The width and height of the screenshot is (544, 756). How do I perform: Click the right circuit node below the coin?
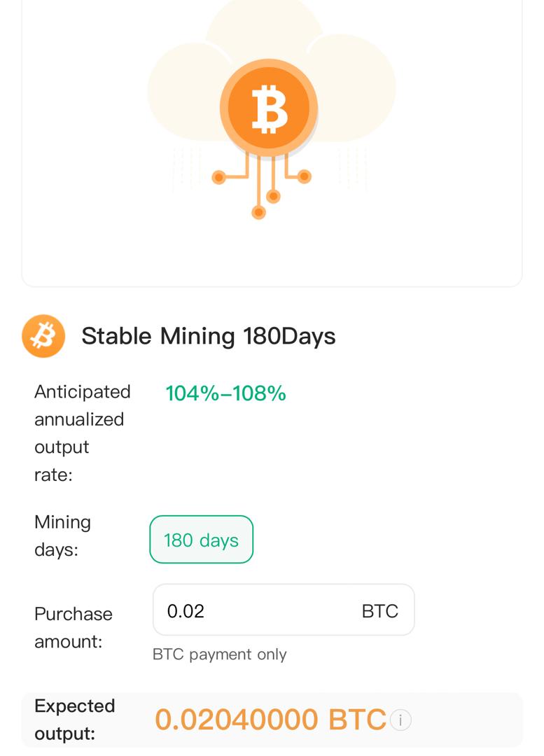click(304, 176)
